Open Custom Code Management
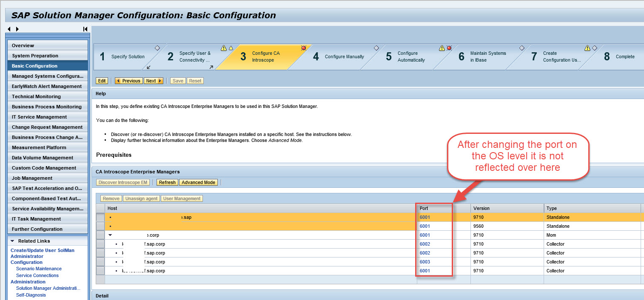The image size is (644, 300). pos(48,168)
